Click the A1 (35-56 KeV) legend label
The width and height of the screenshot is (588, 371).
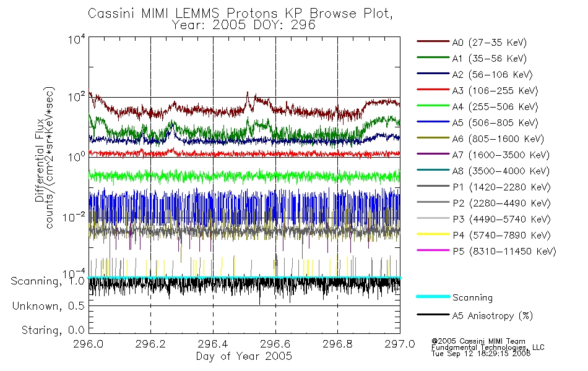tap(489, 59)
